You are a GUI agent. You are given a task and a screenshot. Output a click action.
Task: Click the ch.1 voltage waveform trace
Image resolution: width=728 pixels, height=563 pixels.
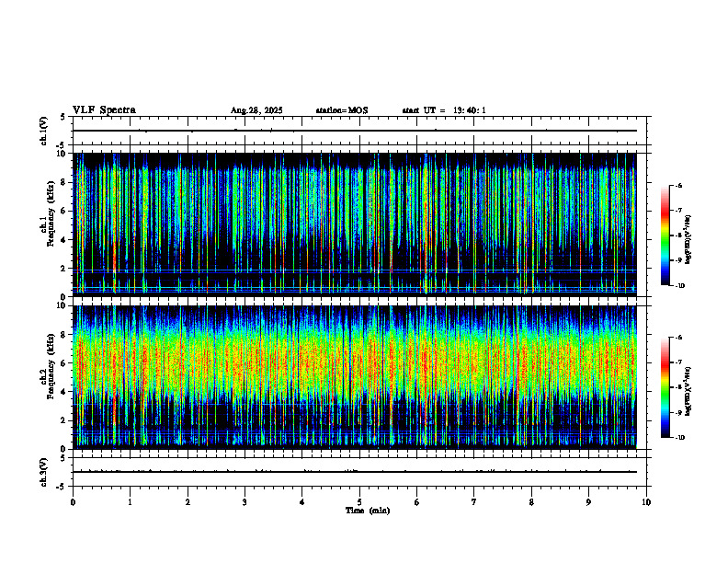[x=355, y=131]
